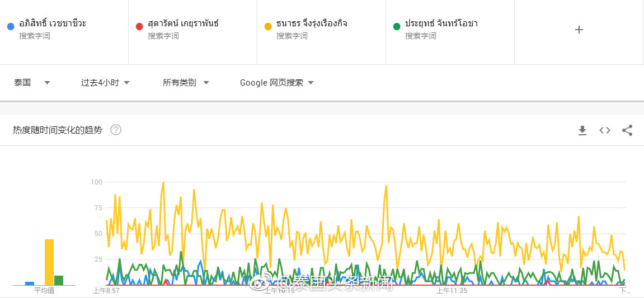Open the 过去4小时 time range dropdown

tap(105, 83)
